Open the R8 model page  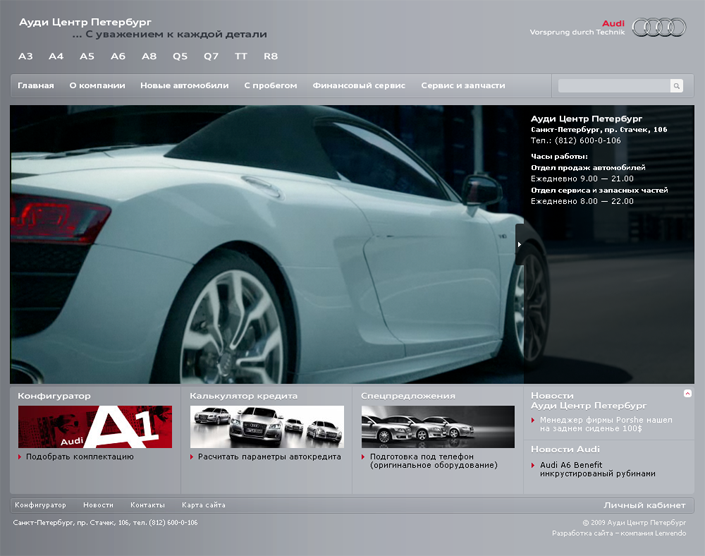tap(271, 56)
